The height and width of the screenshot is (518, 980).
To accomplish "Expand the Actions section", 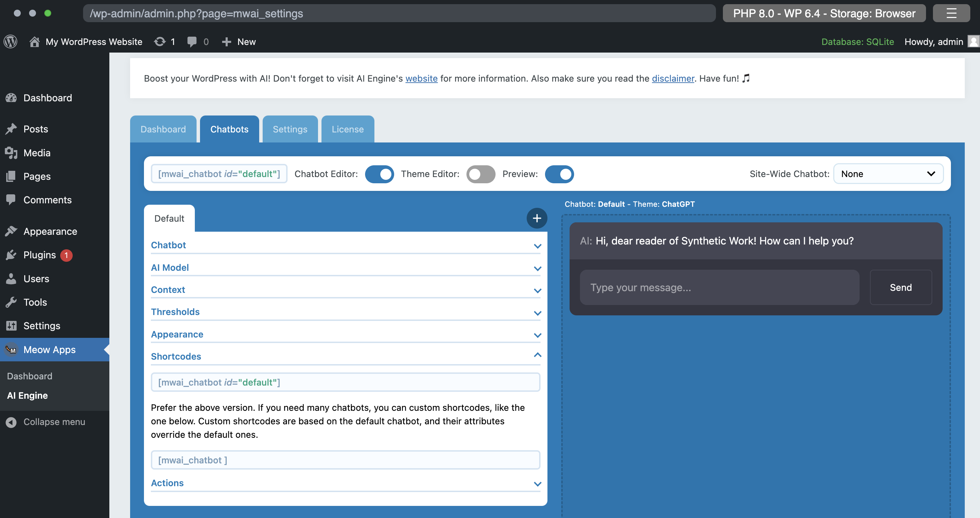I will coord(345,483).
